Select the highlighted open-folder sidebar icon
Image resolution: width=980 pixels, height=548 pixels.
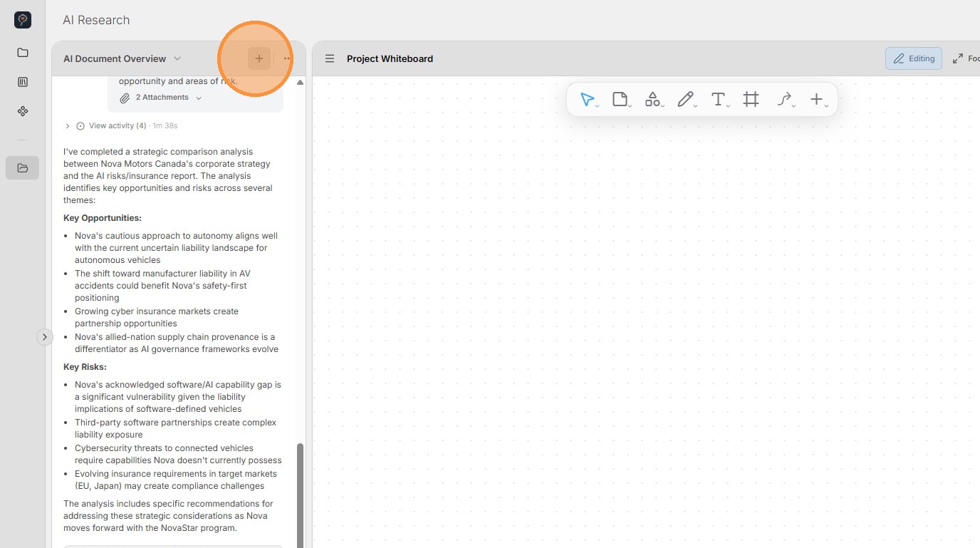[23, 168]
